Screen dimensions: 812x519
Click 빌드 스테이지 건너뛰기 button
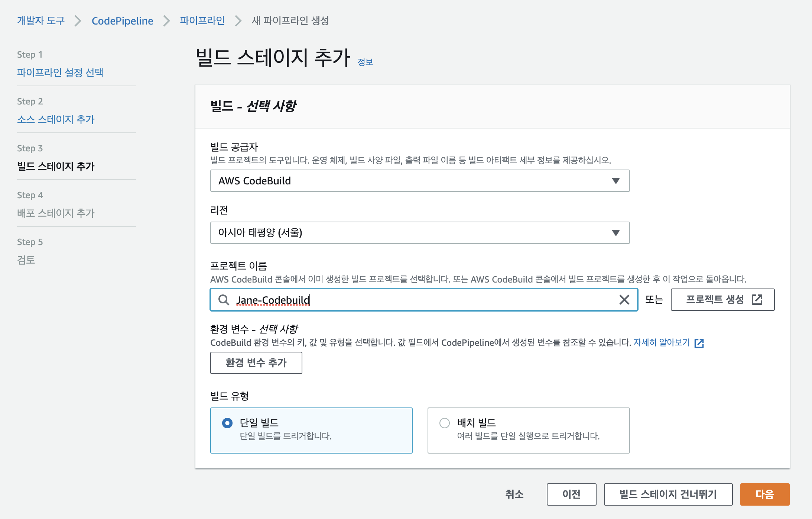tap(668, 494)
